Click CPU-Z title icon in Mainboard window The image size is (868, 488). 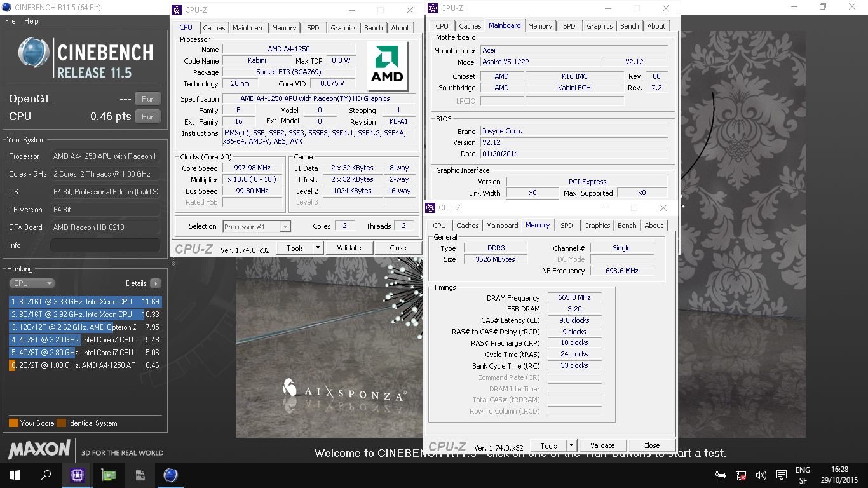tap(433, 8)
